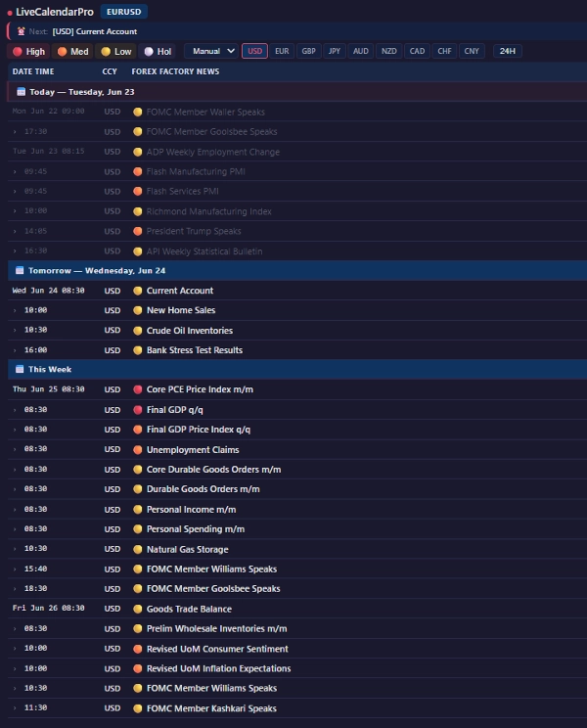Enable the NZD currency filter
587x728 pixels.
[x=388, y=51]
